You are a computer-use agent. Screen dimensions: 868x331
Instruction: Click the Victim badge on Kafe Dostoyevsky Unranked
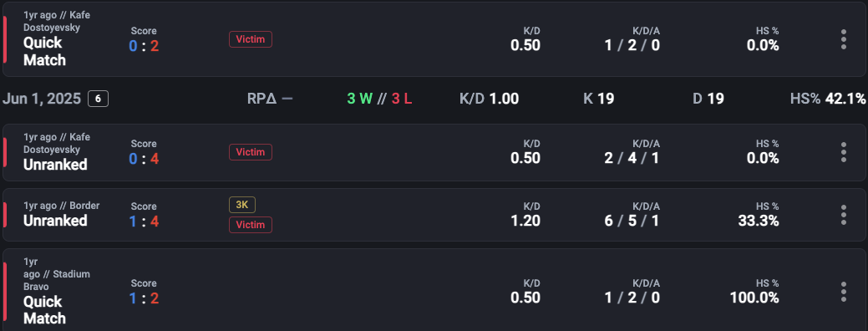coord(251,152)
